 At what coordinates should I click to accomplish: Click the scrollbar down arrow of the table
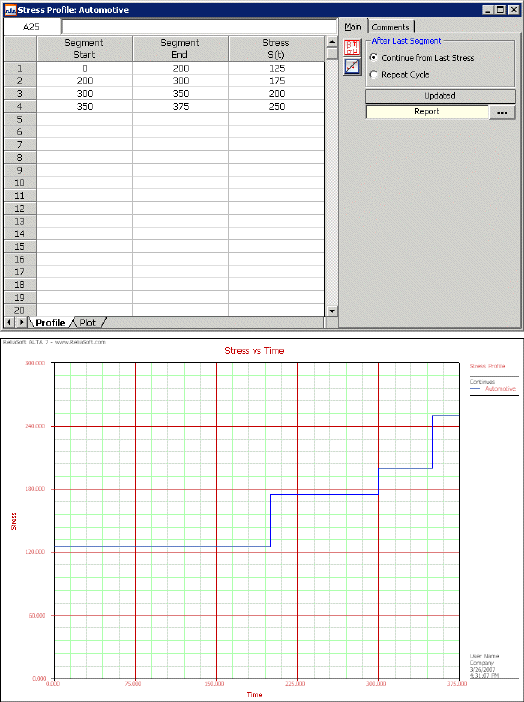pos(332,311)
